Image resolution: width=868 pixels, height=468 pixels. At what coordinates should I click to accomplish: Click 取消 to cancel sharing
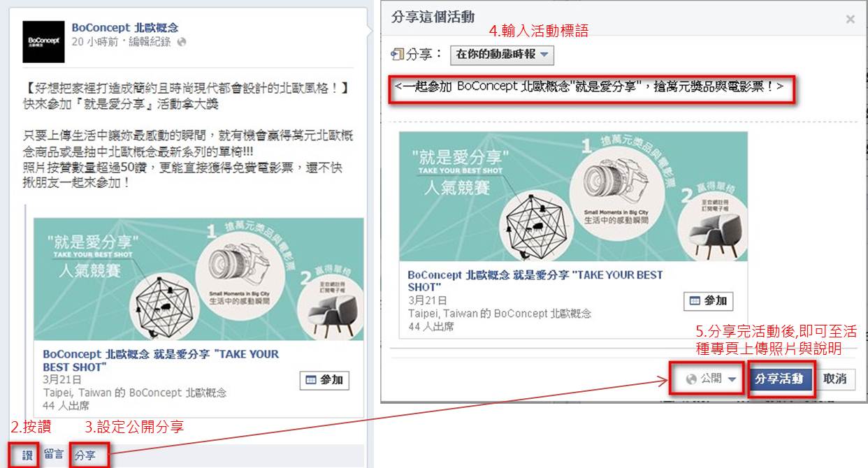click(x=835, y=379)
